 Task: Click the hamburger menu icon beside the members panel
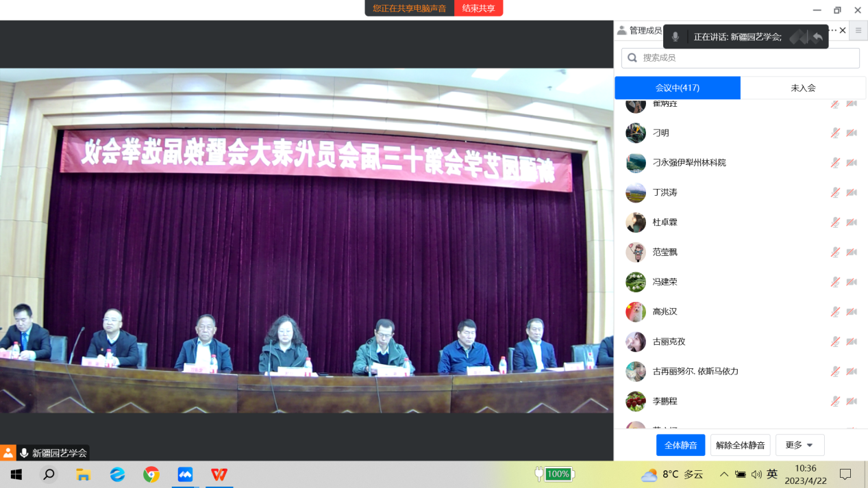(x=858, y=31)
